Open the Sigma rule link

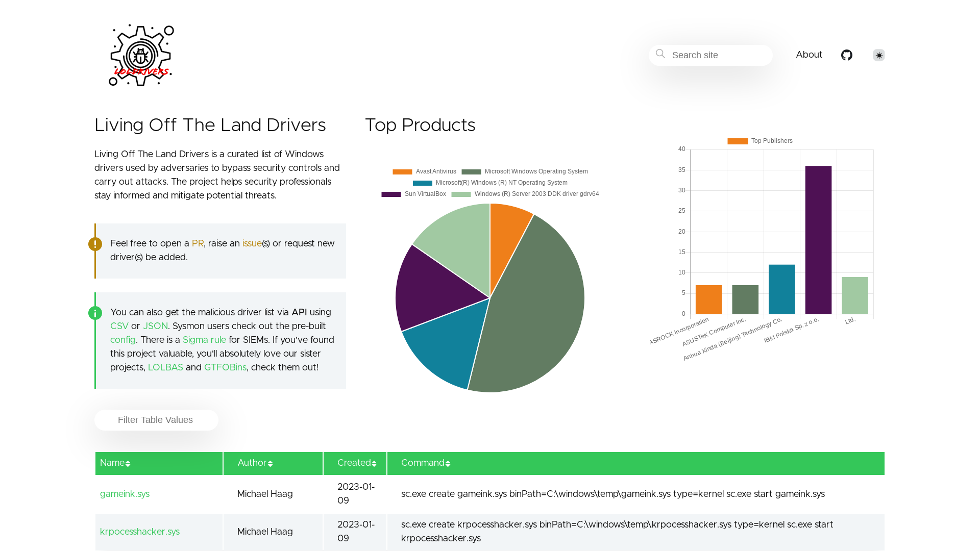(204, 340)
